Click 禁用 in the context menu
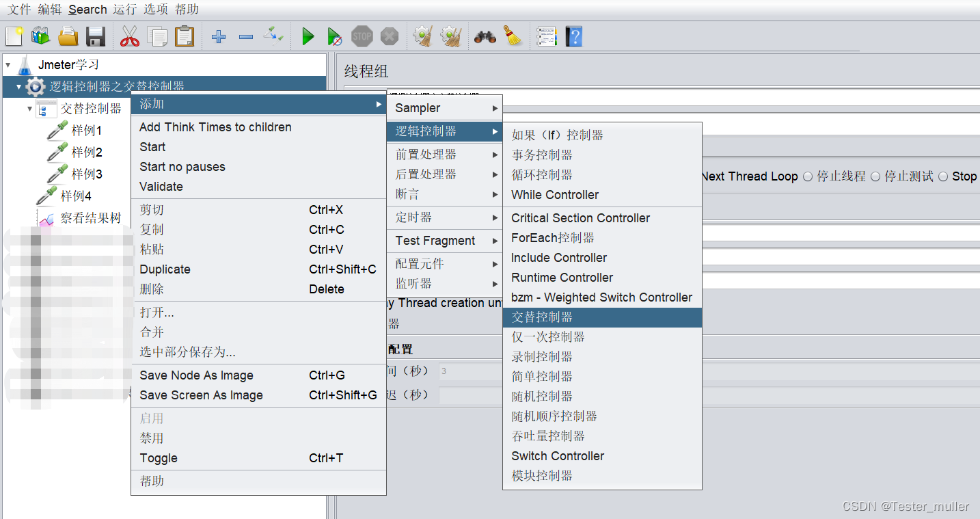Screen dimensions: 980x519 click(x=258, y=438)
